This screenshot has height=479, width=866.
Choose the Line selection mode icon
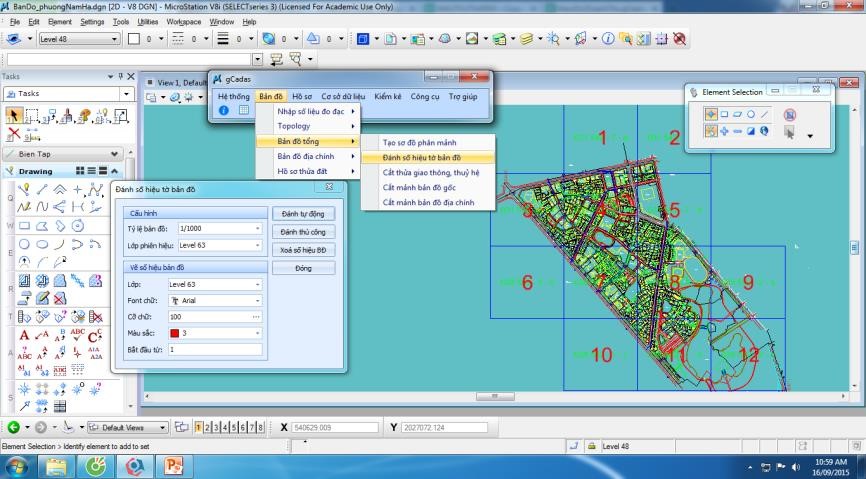tap(765, 114)
